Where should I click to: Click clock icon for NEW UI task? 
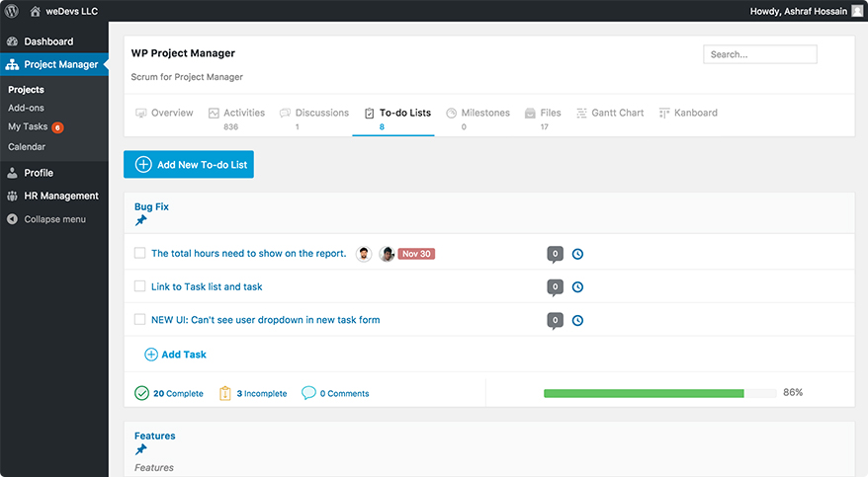pyautogui.click(x=577, y=320)
